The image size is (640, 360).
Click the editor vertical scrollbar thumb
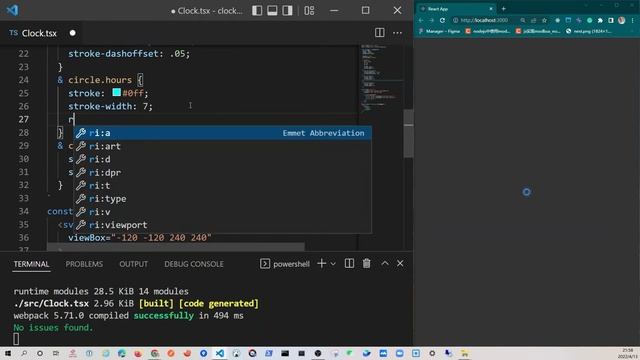(408, 133)
